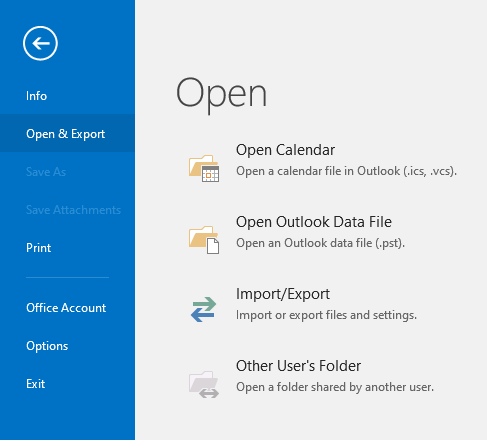This screenshot has width=487, height=440.
Task: Click the description mentioning .ics, .vcs files
Action: pos(346,171)
